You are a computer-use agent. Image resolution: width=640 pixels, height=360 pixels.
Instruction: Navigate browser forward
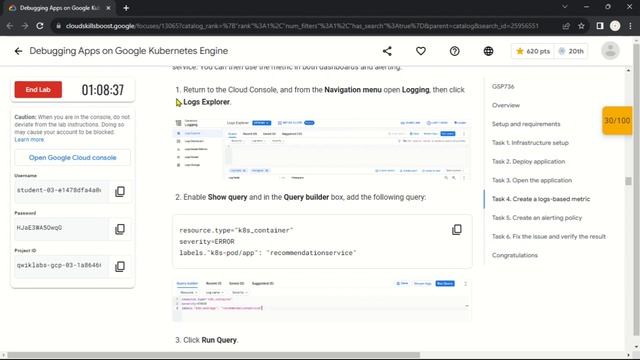coord(24,26)
